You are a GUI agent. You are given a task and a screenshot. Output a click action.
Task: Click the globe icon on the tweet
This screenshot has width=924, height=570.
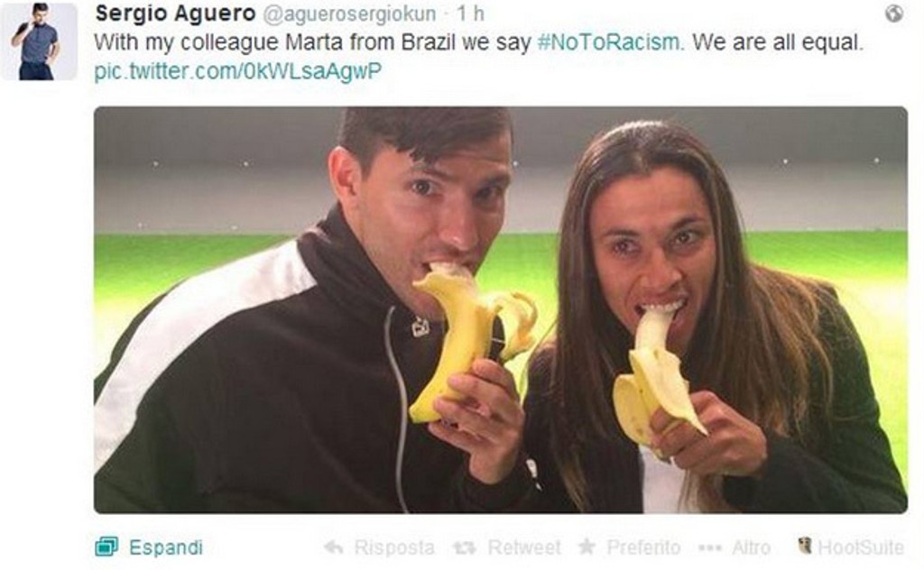point(893,14)
